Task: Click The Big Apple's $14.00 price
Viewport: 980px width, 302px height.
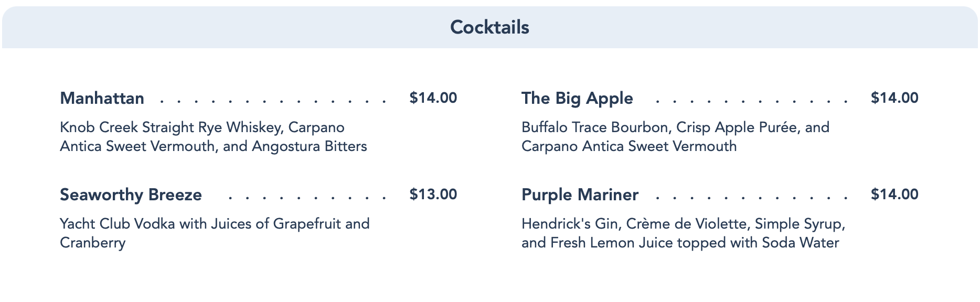Action: click(894, 98)
